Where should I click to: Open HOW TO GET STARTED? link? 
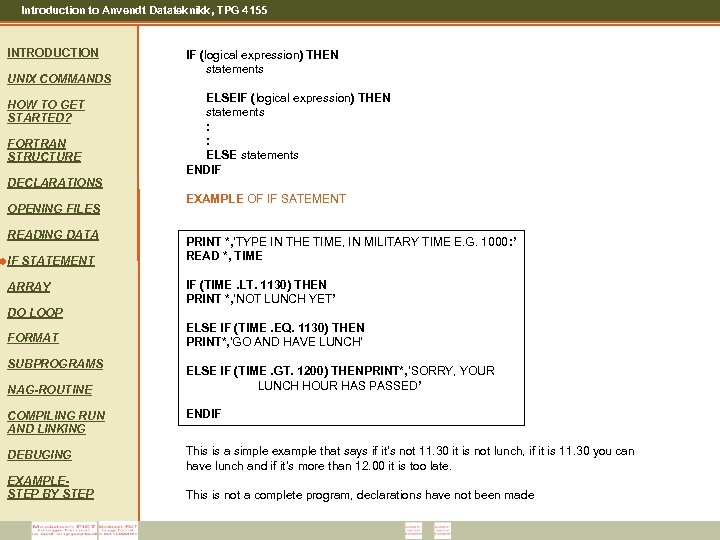coord(46,111)
